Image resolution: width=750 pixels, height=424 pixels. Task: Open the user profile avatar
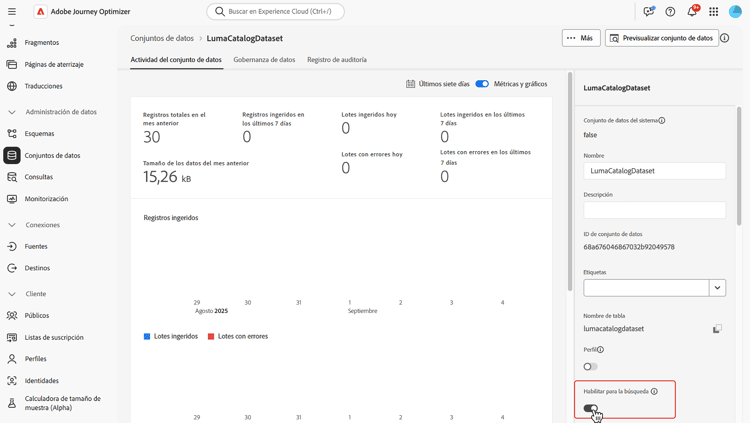click(735, 11)
